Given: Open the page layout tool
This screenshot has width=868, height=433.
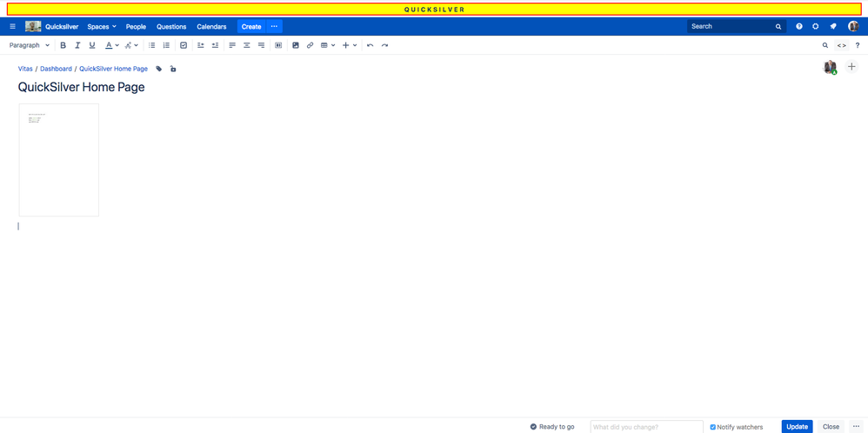Looking at the screenshot, I should coord(278,45).
